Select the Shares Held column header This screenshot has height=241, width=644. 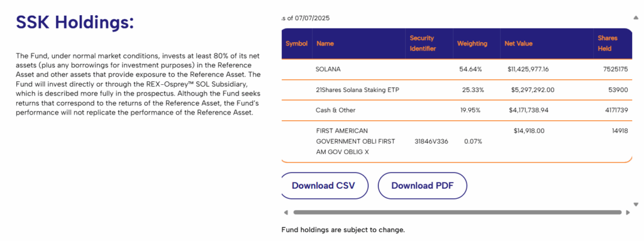point(608,43)
